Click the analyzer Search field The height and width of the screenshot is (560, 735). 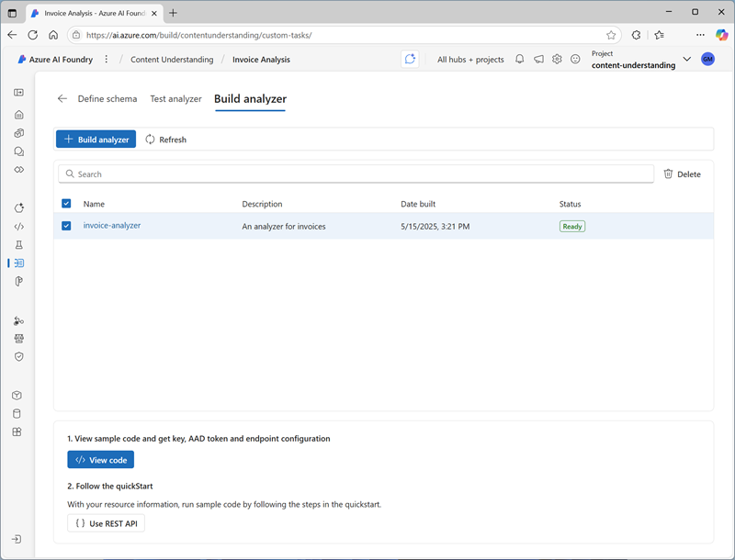click(x=356, y=174)
